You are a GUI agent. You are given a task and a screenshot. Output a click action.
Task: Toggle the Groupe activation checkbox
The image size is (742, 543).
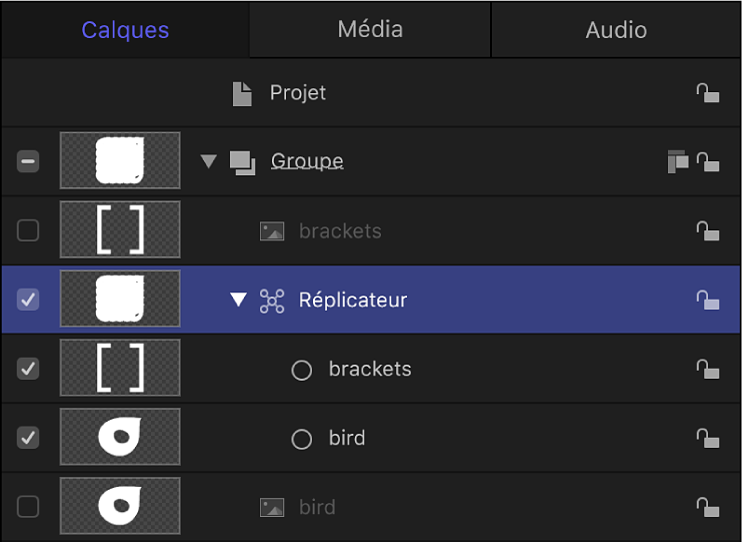28,161
